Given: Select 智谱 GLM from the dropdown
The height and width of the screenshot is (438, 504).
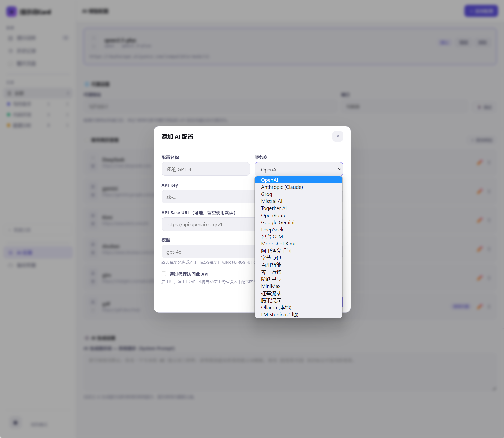Looking at the screenshot, I should 299,237.
